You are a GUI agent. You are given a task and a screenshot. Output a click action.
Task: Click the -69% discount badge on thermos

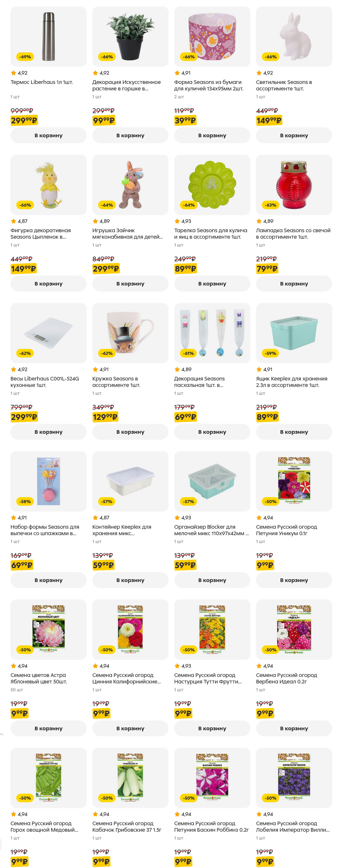[25, 57]
